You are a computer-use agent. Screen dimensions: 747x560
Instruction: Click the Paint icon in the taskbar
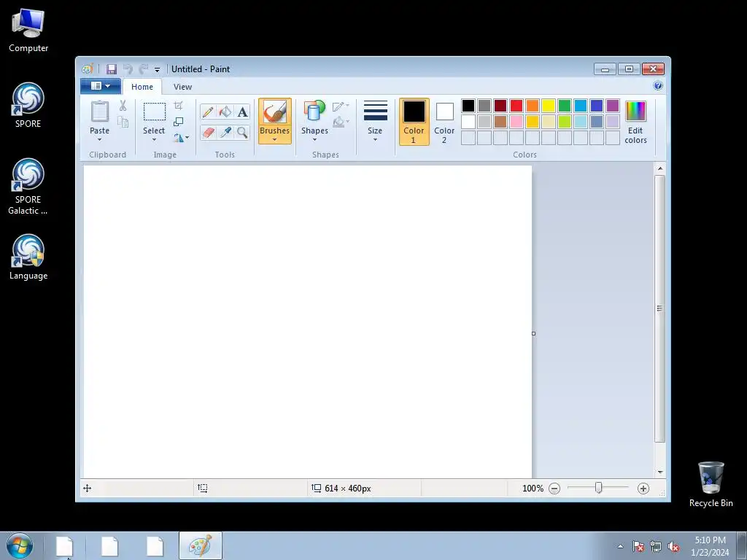point(201,545)
